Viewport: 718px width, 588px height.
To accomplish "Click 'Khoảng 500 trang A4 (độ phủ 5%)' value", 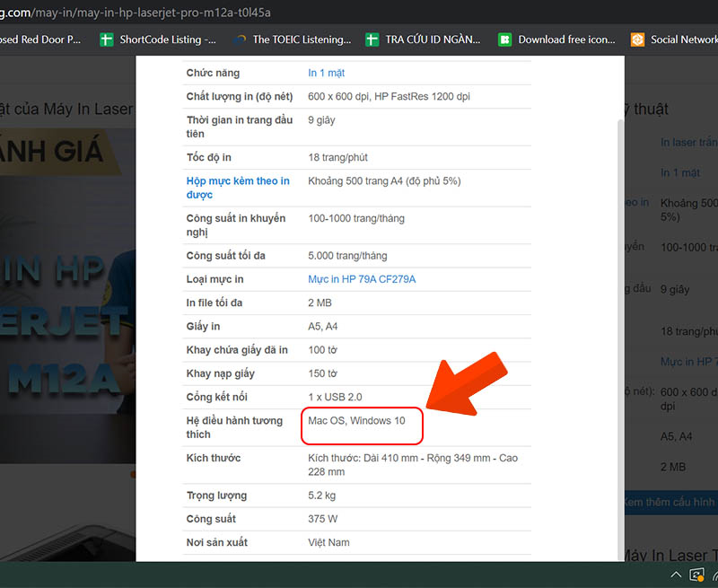I will (384, 180).
